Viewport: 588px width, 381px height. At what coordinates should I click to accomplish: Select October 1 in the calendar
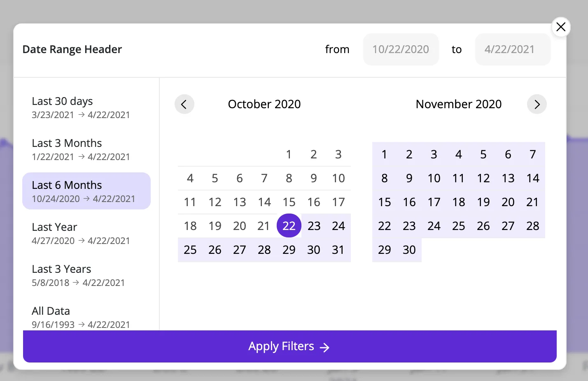click(289, 154)
